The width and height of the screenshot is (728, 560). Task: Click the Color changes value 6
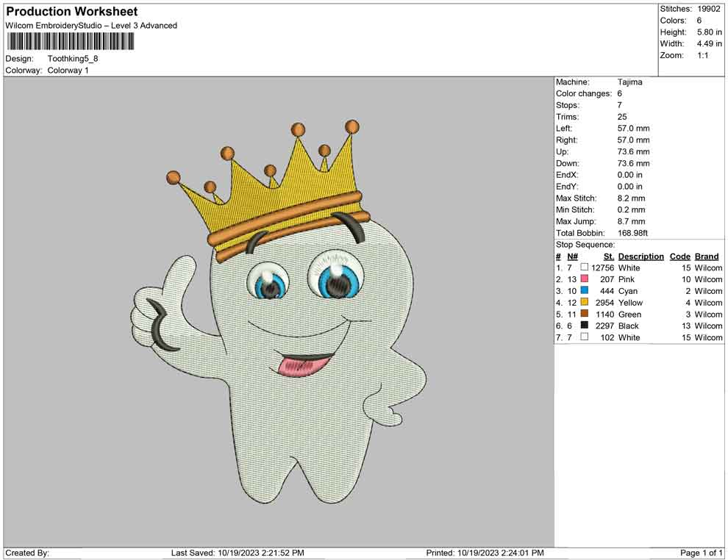[x=620, y=94]
